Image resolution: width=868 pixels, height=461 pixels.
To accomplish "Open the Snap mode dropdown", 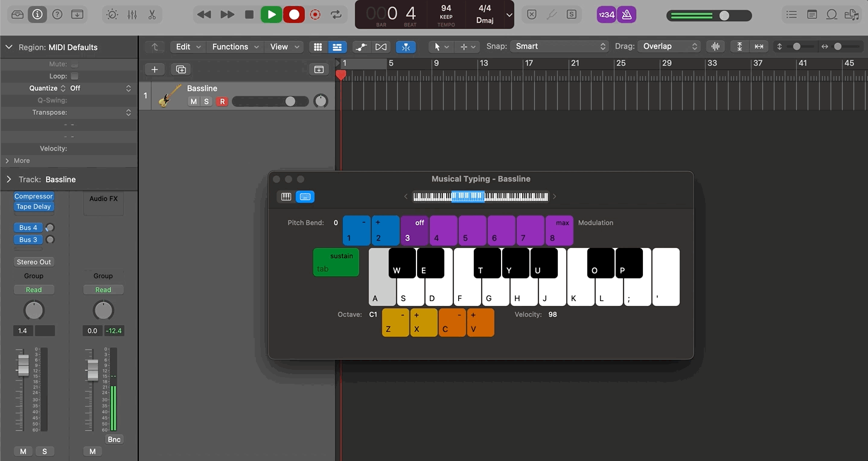I will [558, 46].
